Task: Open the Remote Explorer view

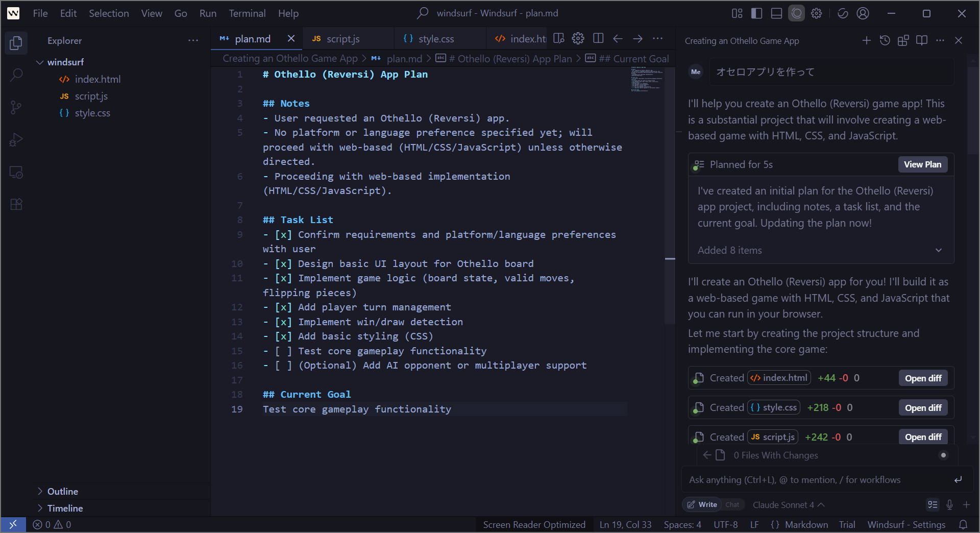Action: (x=16, y=172)
